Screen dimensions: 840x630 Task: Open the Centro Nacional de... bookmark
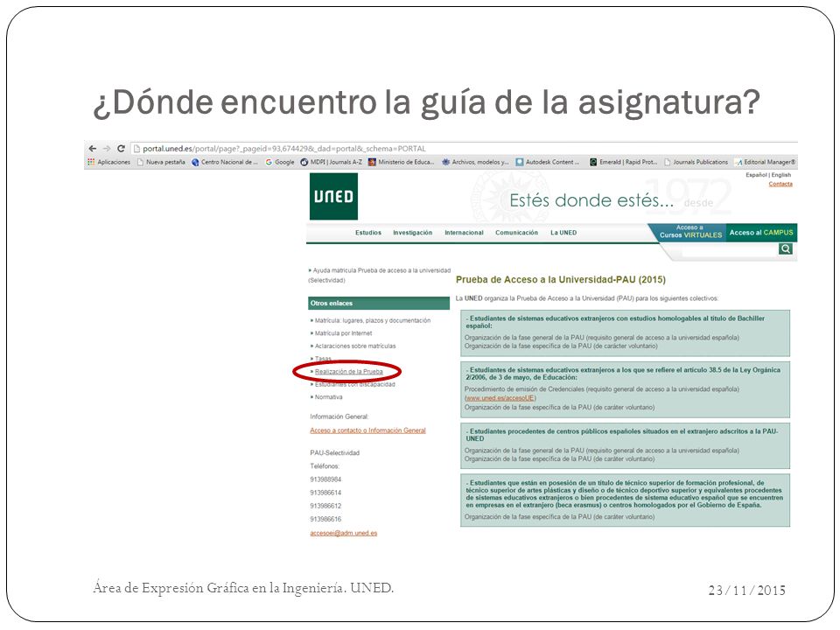[x=225, y=162]
